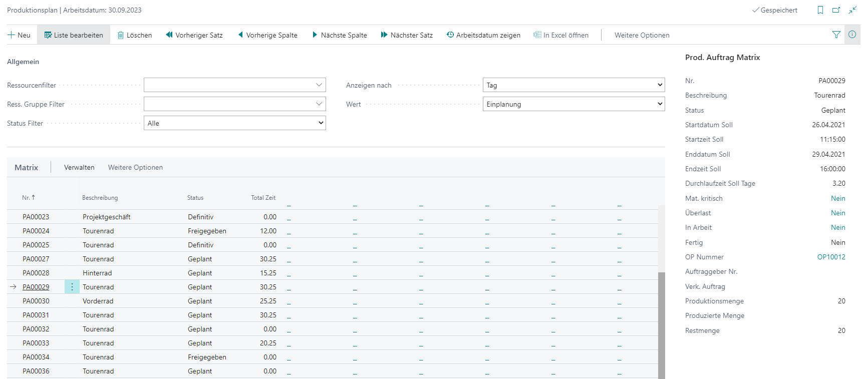
Task: Click the Neu plus icon
Action: click(11, 35)
